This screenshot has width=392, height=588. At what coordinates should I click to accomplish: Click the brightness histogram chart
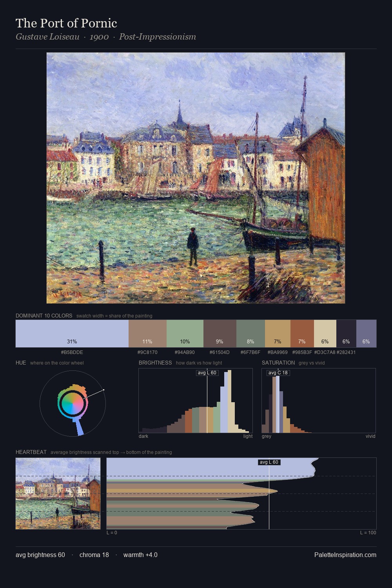click(x=196, y=401)
